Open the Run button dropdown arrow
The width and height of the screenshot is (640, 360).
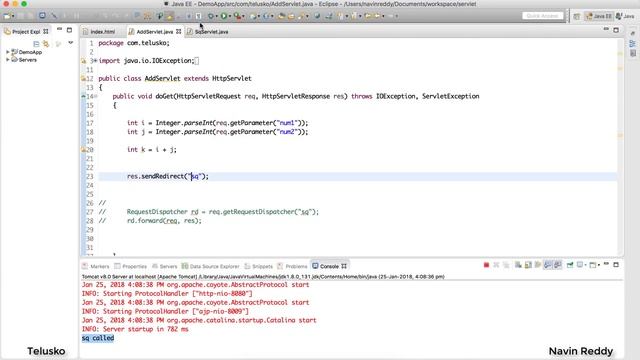(230, 16)
